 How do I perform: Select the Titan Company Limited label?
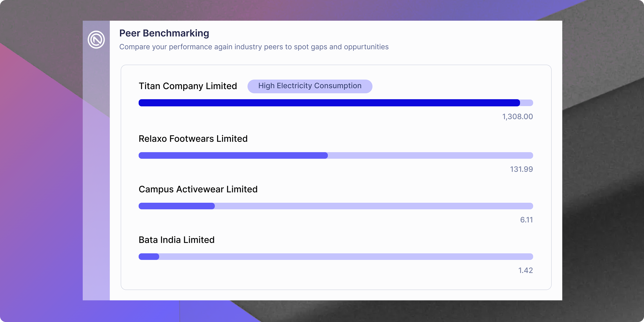[x=188, y=86]
